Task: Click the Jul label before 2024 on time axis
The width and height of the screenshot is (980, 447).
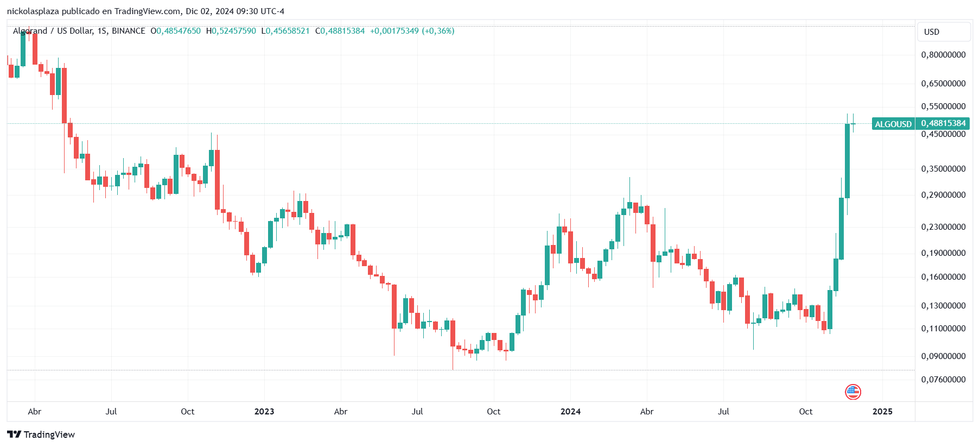Action: pos(417,412)
